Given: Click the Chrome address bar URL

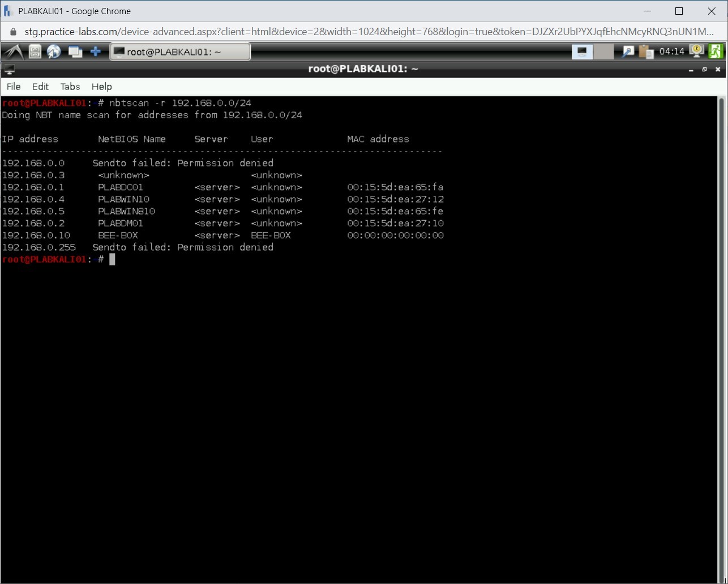Looking at the screenshot, I should [368, 32].
